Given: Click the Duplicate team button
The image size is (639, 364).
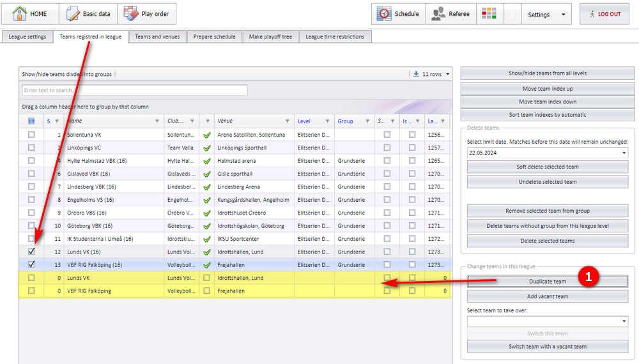Looking at the screenshot, I should click(x=548, y=282).
